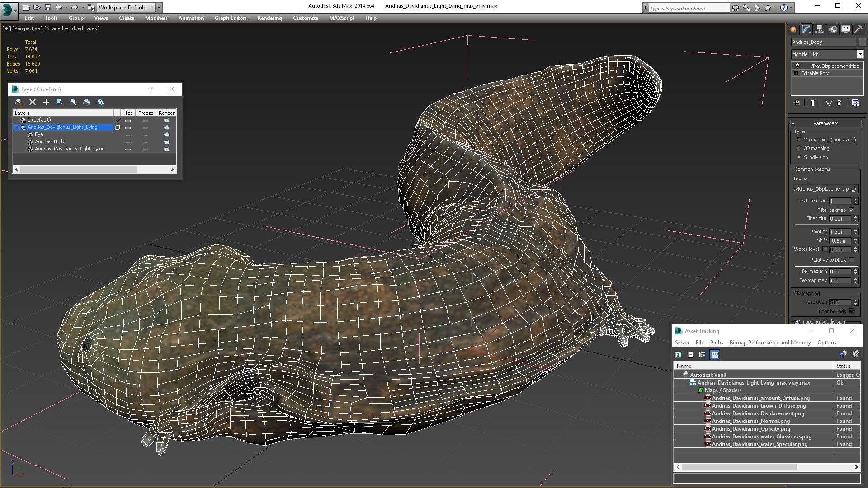Create a new layer in Layer dialog
Screen dimensions: 868x488
point(19,102)
